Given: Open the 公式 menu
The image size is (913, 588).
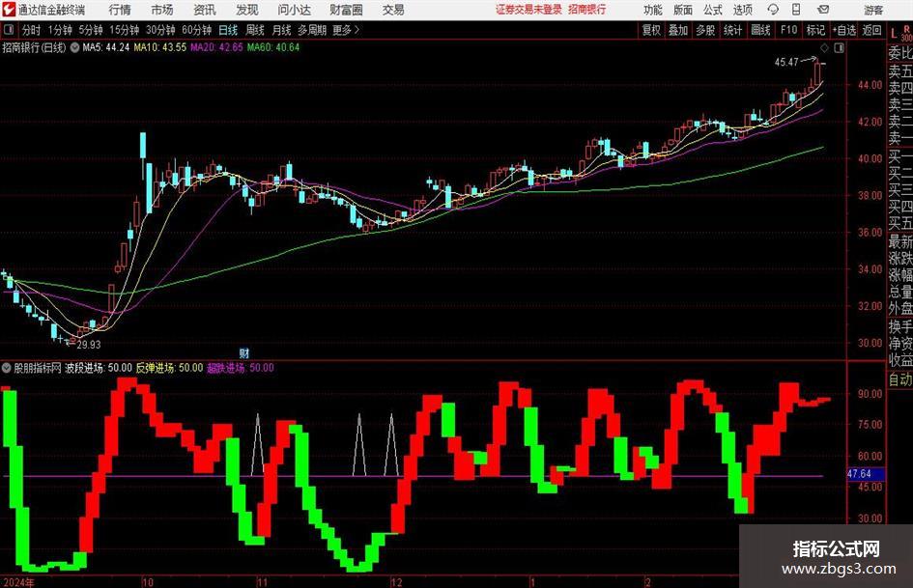Looking at the screenshot, I should click(x=713, y=10).
